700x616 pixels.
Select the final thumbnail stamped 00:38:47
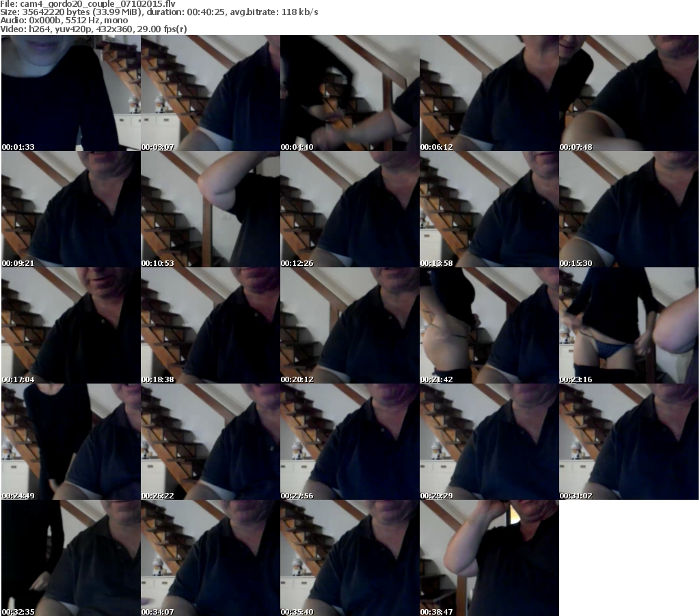489,558
